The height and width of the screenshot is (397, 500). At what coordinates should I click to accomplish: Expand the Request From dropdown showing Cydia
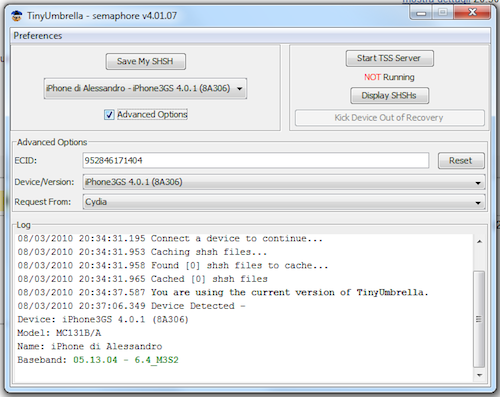(284, 202)
